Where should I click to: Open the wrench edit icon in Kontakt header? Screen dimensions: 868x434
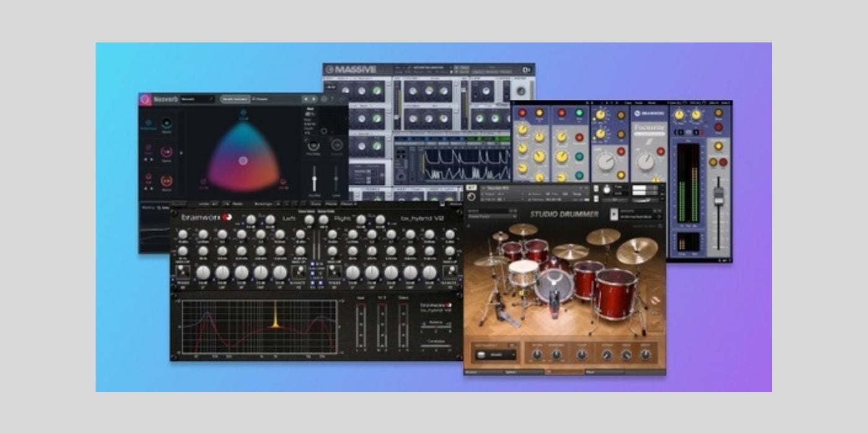pyautogui.click(x=472, y=197)
